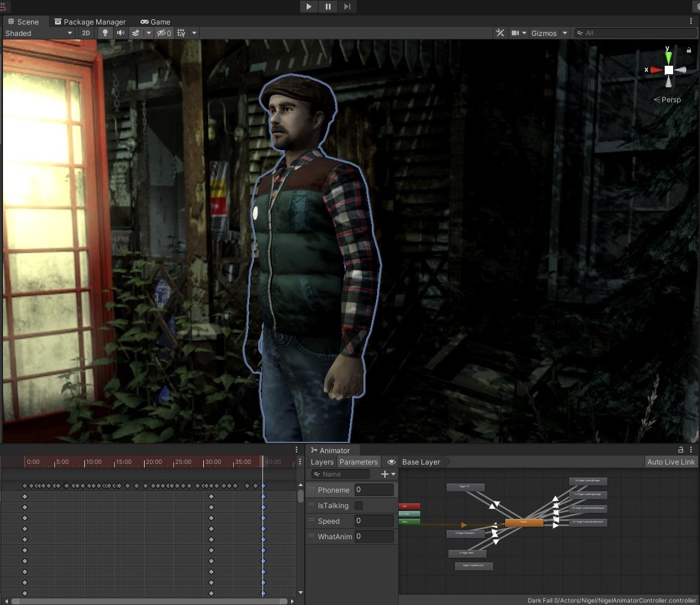Select the orange default state node
This screenshot has height=605, width=700.
point(524,522)
